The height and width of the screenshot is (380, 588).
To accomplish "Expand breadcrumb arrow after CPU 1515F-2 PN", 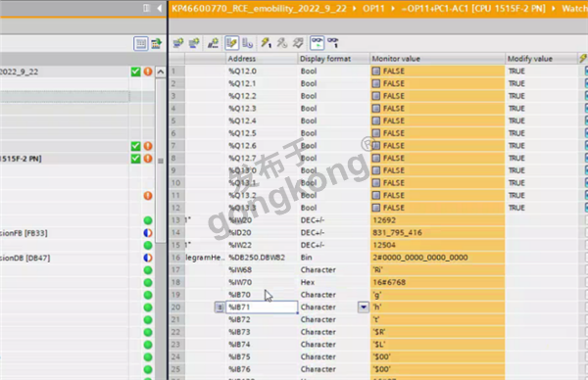I will (x=554, y=8).
